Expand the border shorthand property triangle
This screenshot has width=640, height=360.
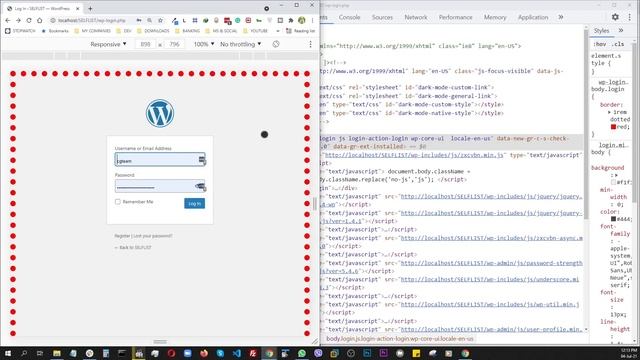609,112
